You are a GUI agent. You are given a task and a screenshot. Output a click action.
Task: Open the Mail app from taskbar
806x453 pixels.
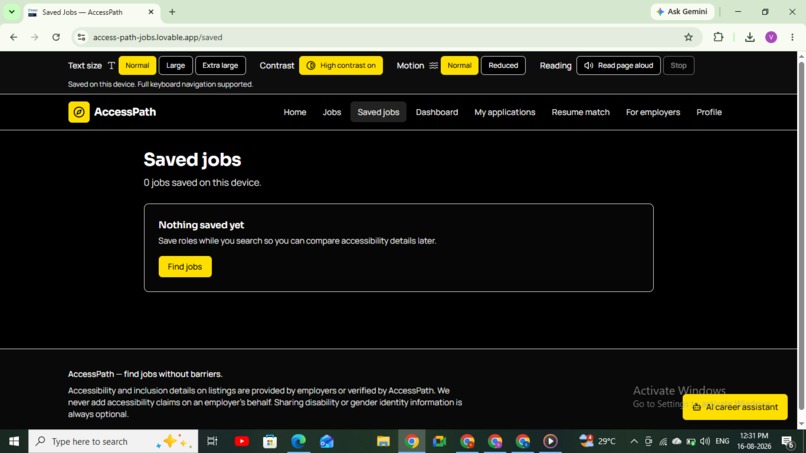[326, 441]
